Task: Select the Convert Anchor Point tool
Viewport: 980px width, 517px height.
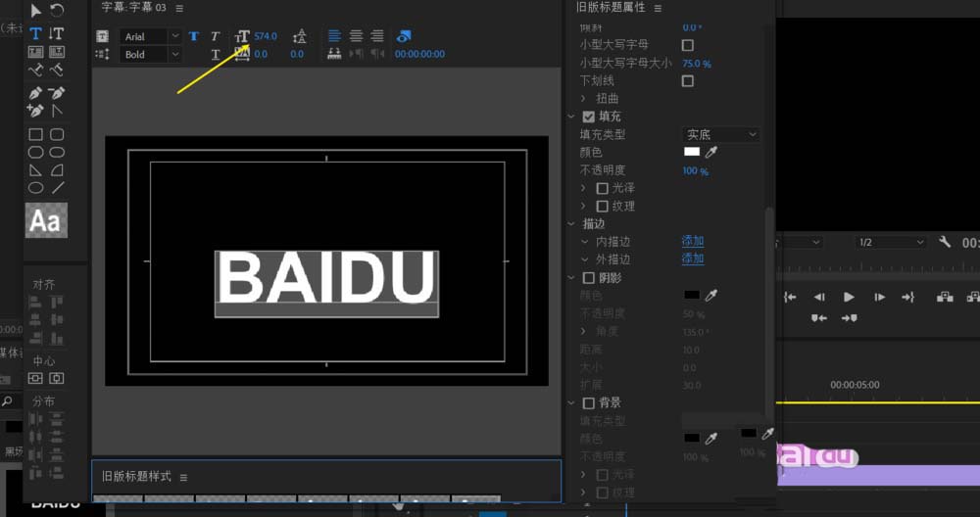Action: [x=57, y=112]
